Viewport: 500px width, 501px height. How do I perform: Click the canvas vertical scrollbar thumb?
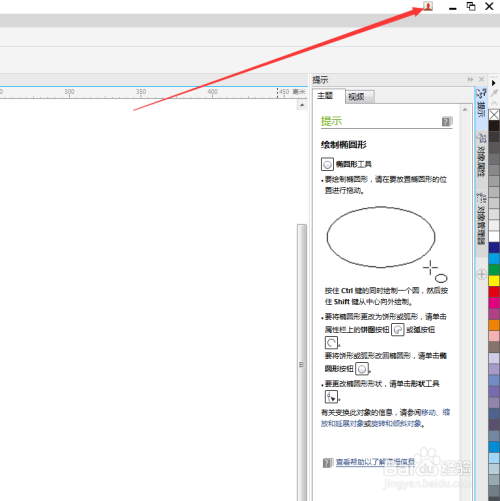302,363
